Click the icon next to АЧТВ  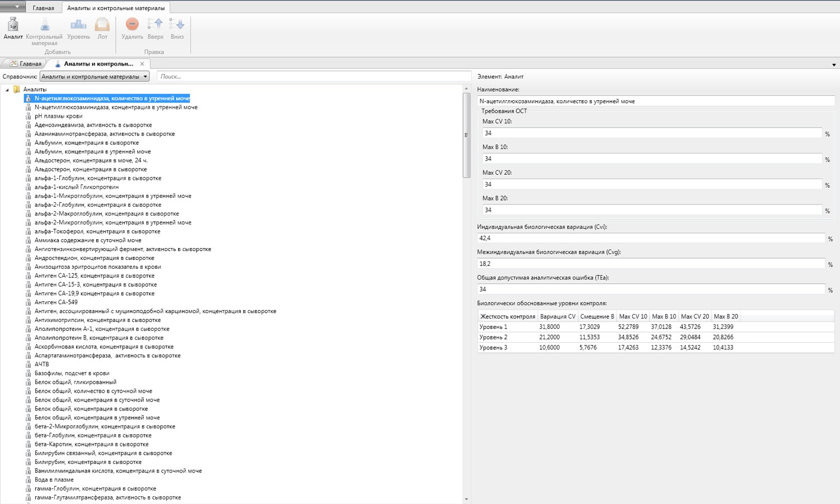click(x=28, y=364)
